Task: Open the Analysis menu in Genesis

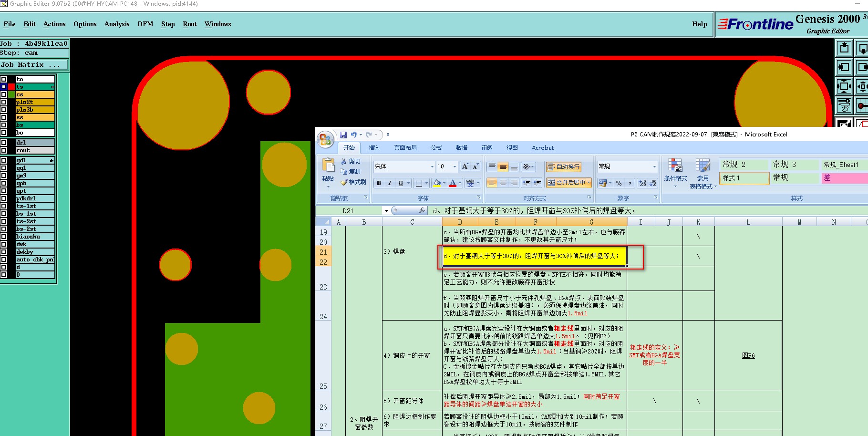Action: (x=117, y=24)
